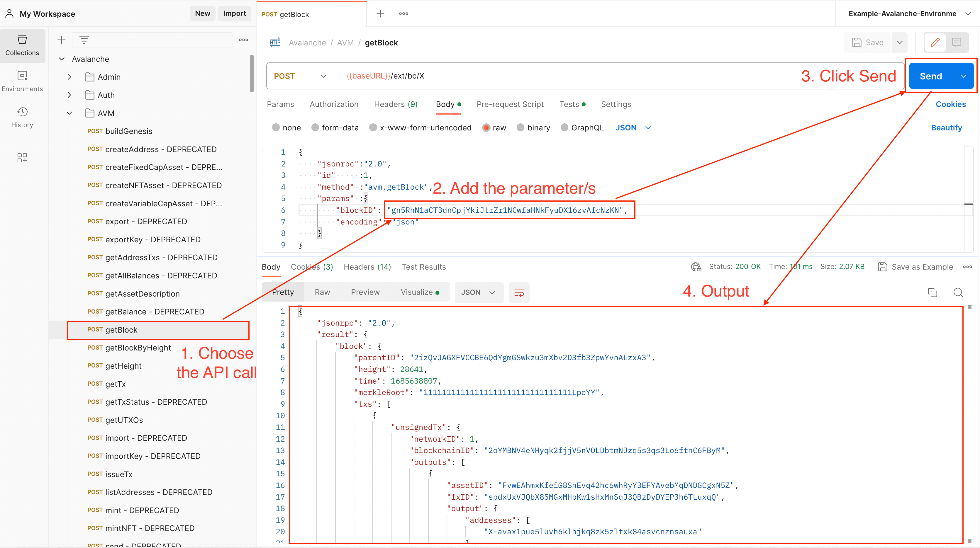This screenshot has height=548, width=980.
Task: Select the none radio button for body
Action: (275, 128)
